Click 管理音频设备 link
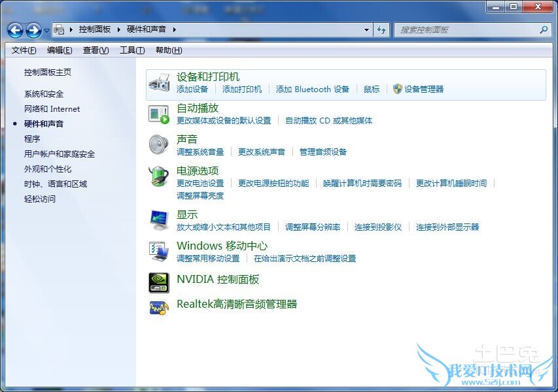 [323, 152]
